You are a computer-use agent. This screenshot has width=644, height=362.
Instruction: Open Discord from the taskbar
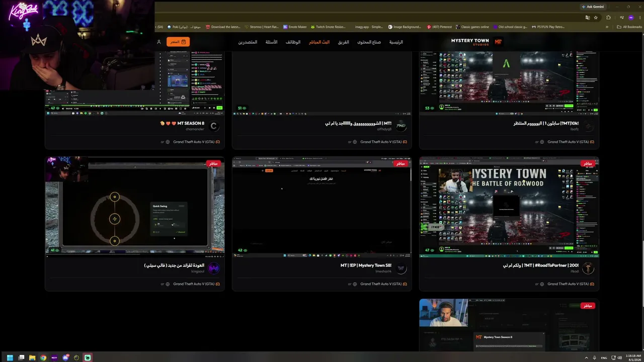pyautogui.click(x=65, y=357)
